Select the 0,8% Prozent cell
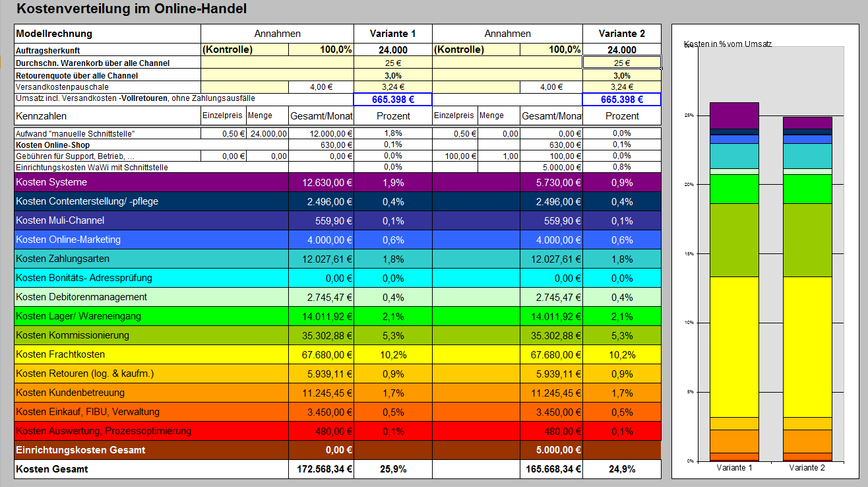 point(622,167)
